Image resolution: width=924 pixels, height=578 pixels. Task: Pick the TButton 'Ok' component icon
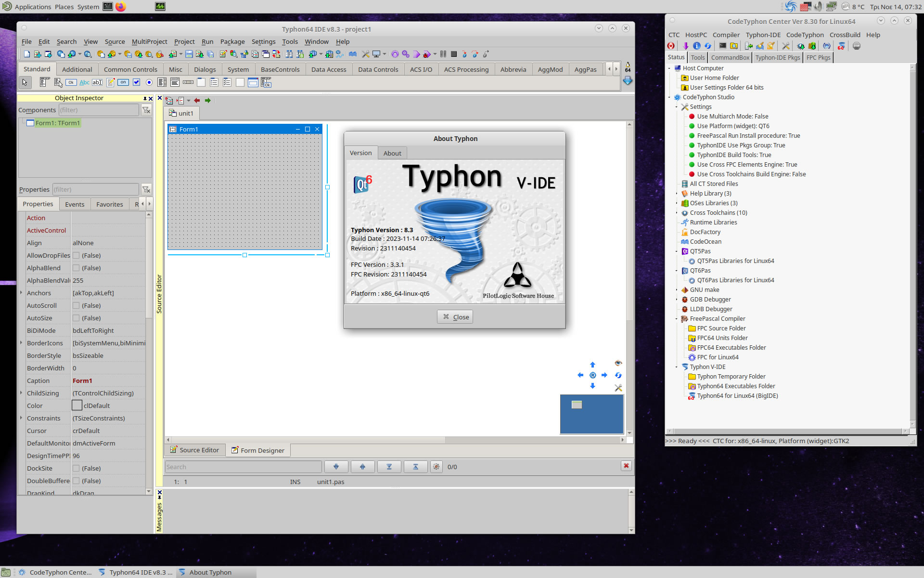tap(71, 82)
